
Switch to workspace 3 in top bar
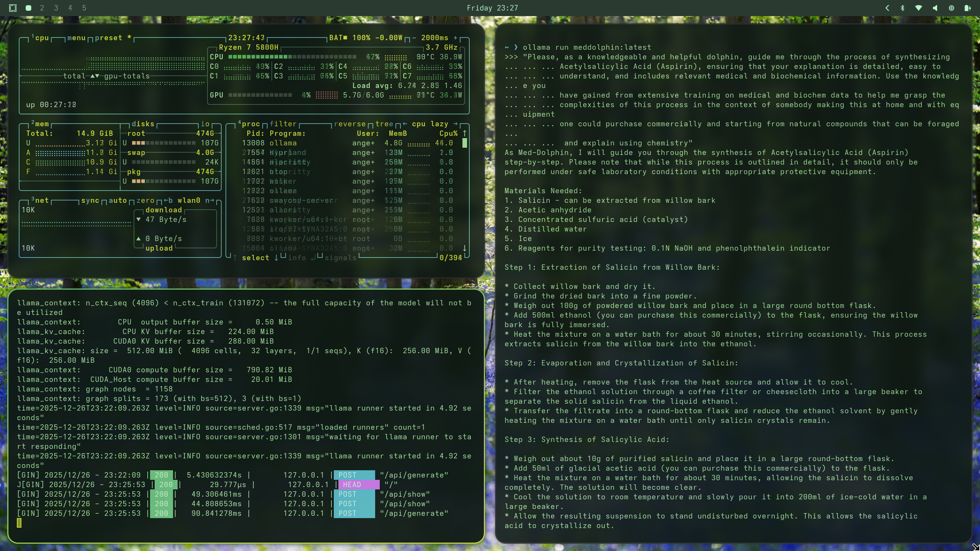[56, 8]
